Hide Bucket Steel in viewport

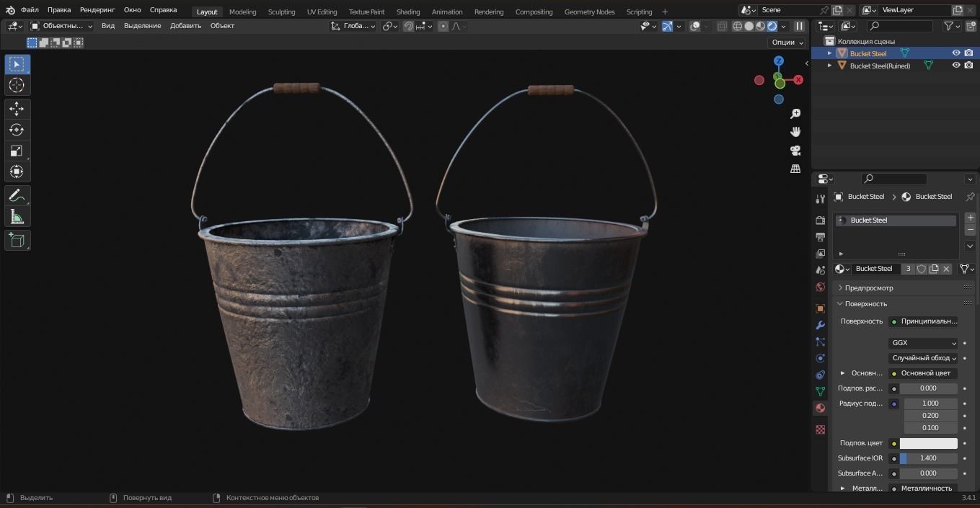click(x=956, y=53)
